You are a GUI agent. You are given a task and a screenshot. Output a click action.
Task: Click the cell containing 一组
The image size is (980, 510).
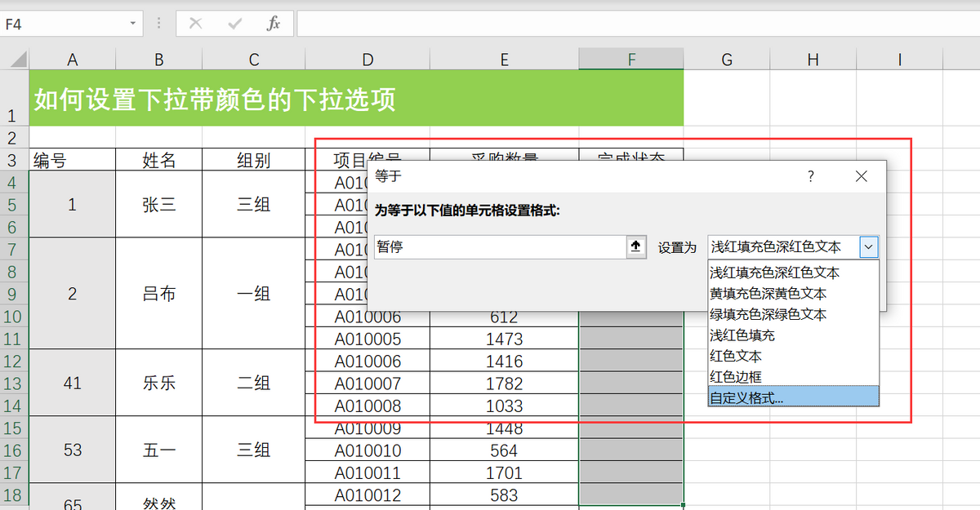[254, 294]
